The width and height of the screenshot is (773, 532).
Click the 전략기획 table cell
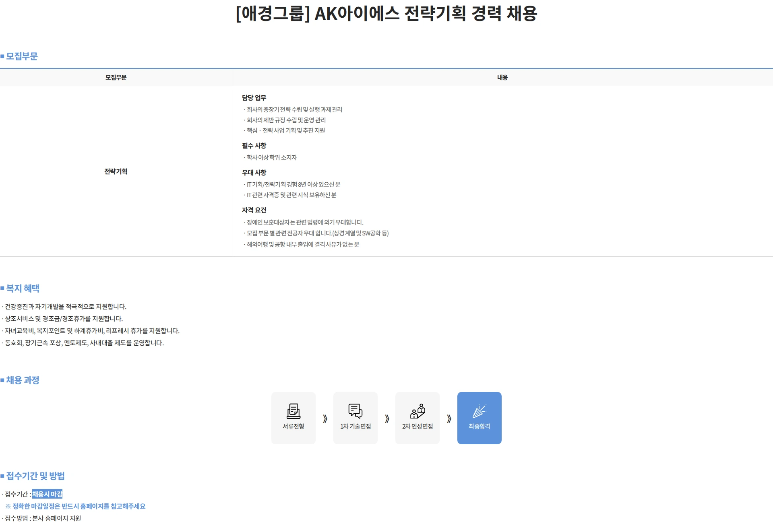pyautogui.click(x=116, y=171)
